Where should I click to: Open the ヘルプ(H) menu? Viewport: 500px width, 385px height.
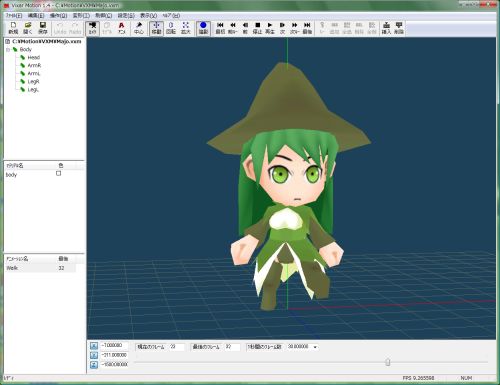(171, 16)
